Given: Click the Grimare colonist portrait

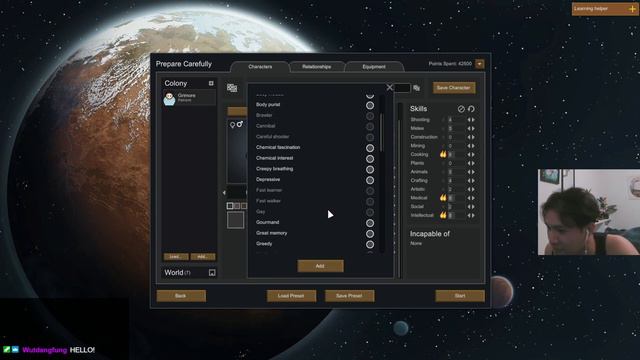Looking at the screenshot, I should pyautogui.click(x=169, y=98).
